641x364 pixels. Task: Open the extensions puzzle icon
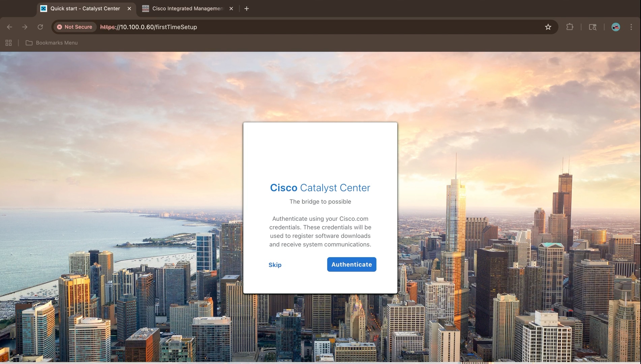(570, 27)
